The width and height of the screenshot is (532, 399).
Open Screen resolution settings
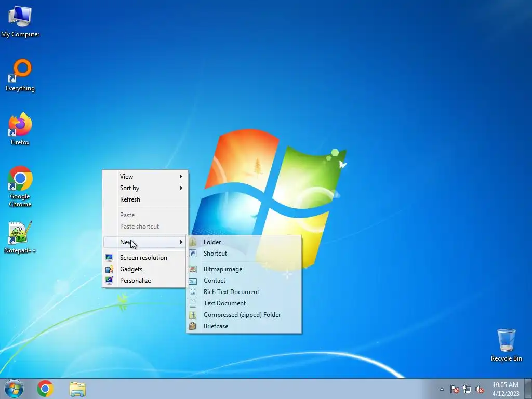click(145, 258)
